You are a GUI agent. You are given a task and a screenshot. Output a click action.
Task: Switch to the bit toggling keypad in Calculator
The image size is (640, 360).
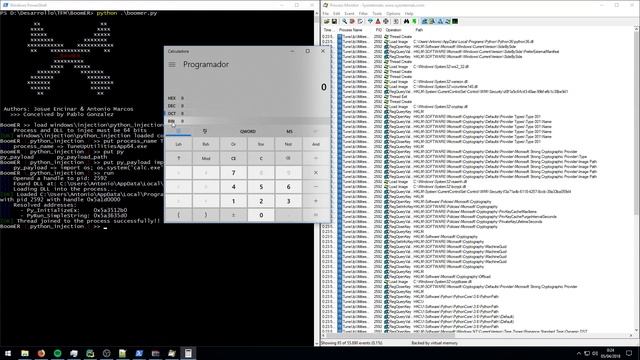[205, 131]
